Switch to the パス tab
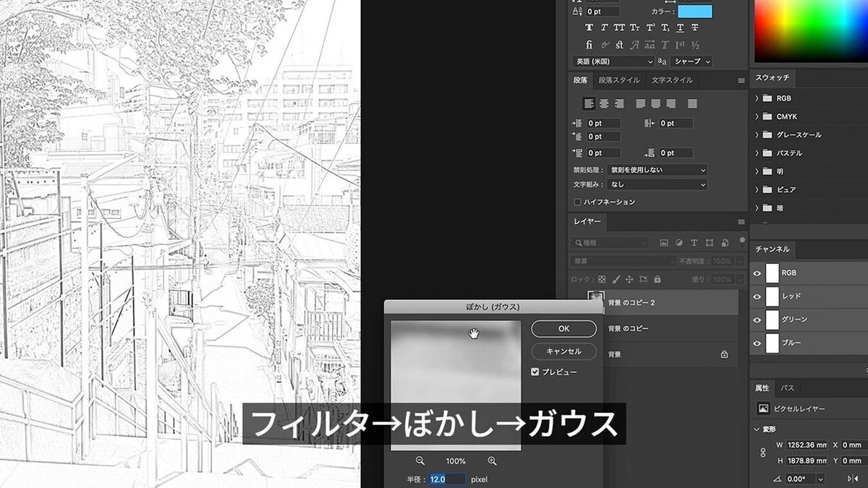868x488 pixels. [787, 388]
